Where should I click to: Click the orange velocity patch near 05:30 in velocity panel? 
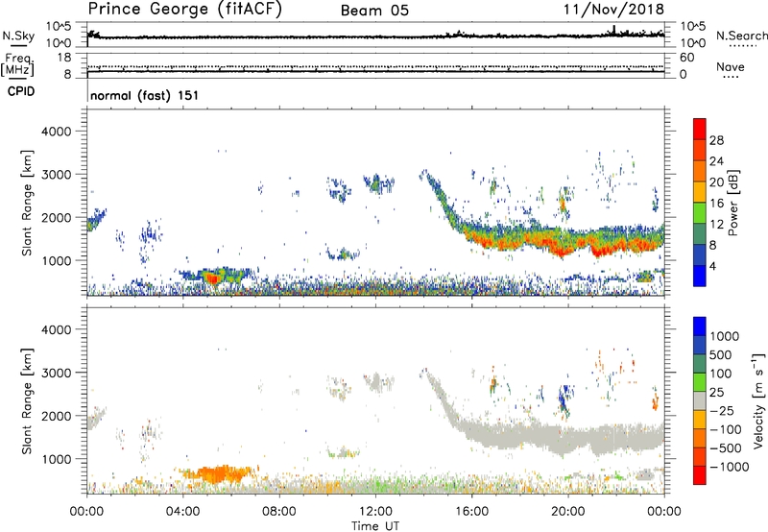coord(219,473)
